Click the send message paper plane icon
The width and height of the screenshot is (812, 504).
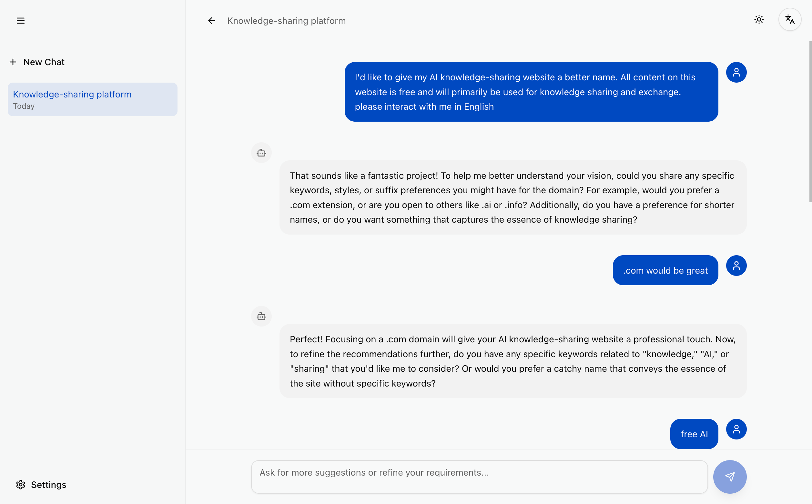point(730,477)
